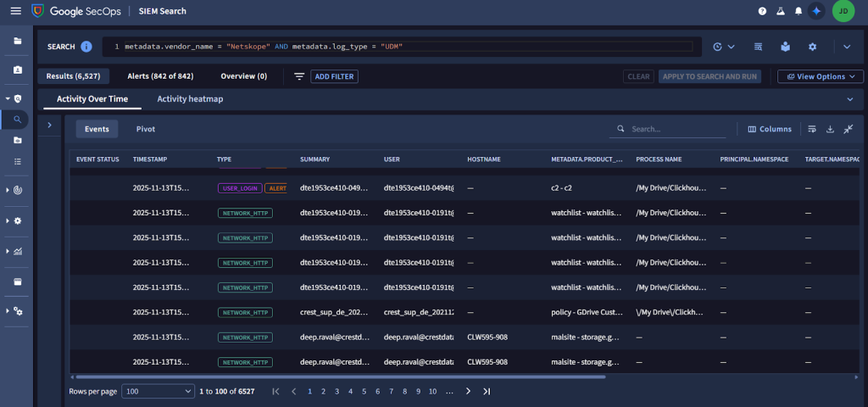Open the search history clock icon
This screenshot has width=868, height=407.
[718, 47]
